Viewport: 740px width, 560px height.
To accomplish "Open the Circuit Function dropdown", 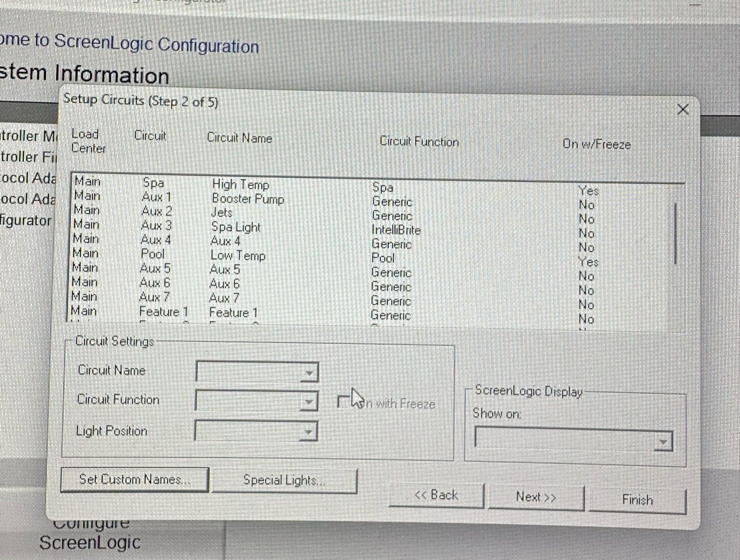I will click(309, 402).
